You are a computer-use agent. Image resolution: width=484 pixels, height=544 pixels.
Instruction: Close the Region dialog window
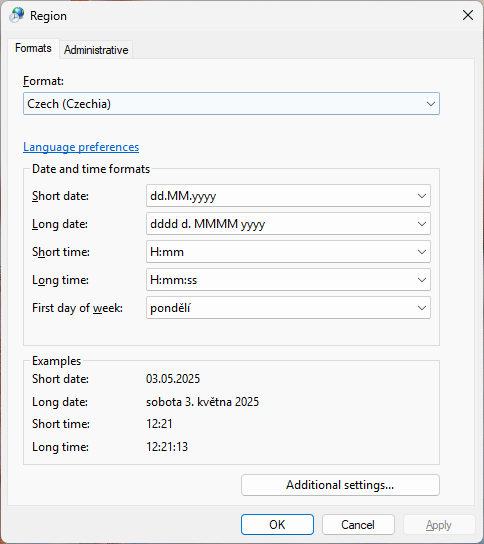click(x=468, y=15)
